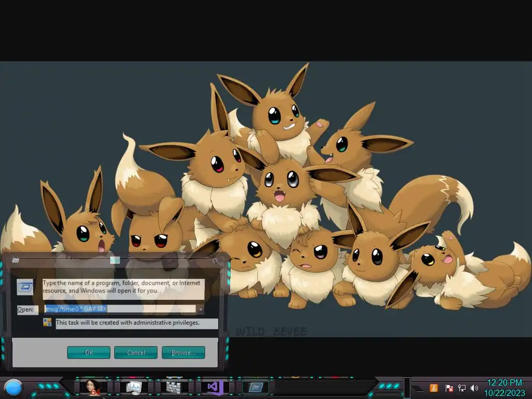
Task: Show the hidden tray icons arrow
Action: pyautogui.click(x=418, y=389)
